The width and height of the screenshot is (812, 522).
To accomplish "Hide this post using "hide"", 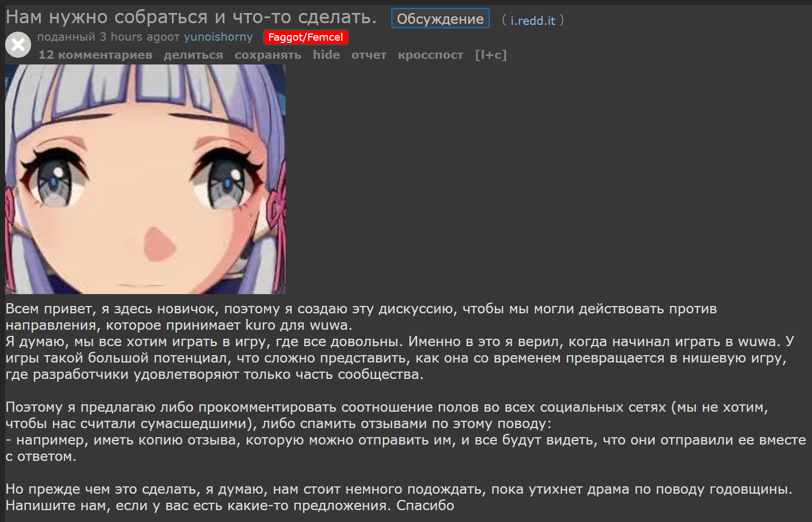I will point(326,55).
